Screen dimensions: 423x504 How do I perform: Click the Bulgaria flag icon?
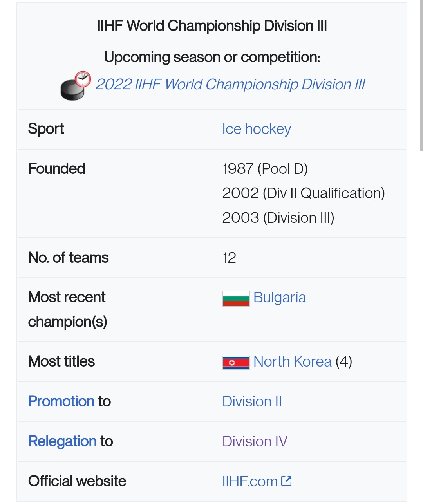pyautogui.click(x=236, y=298)
